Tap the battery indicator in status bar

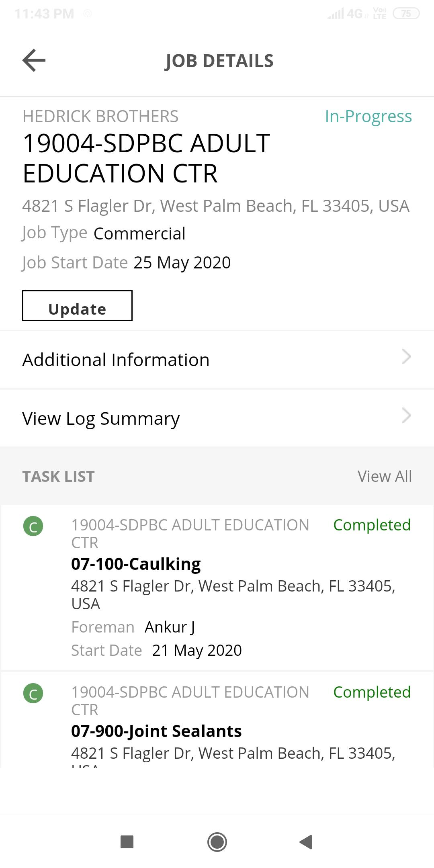click(x=406, y=14)
